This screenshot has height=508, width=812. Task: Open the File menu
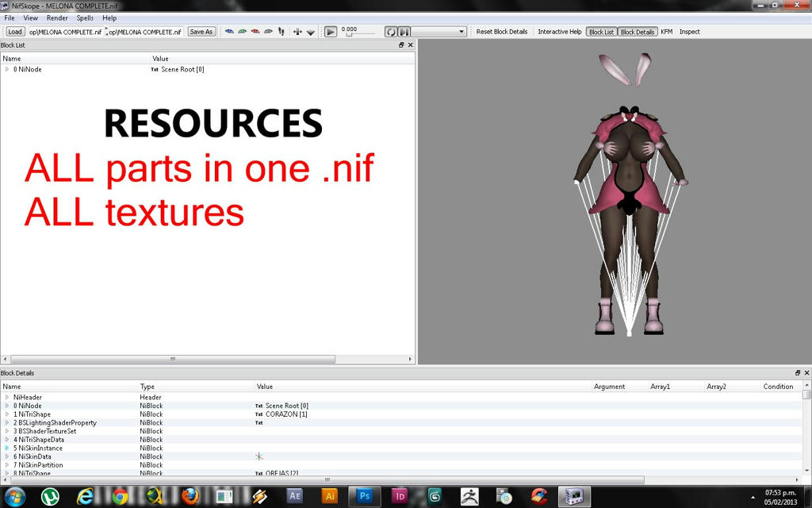[10, 17]
